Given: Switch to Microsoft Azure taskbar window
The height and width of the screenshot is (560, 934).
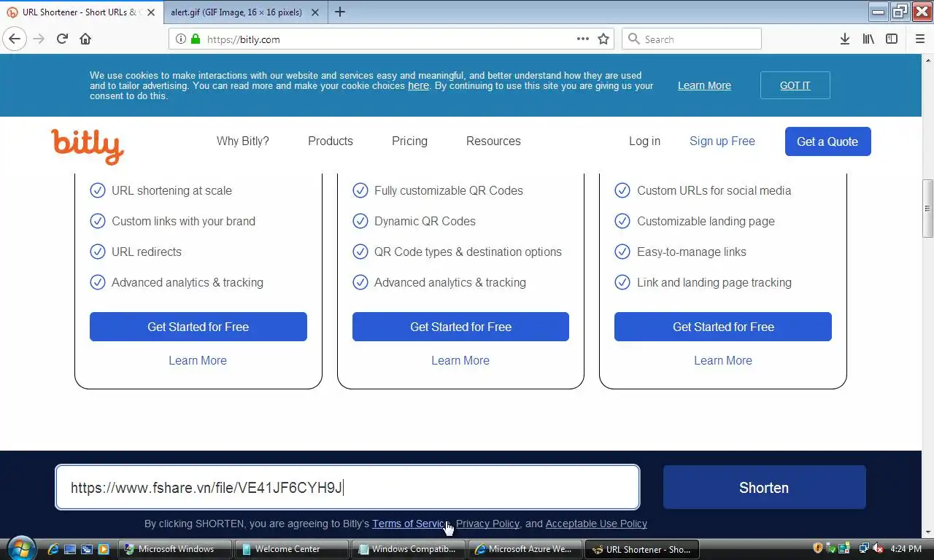Looking at the screenshot, I should point(525,549).
